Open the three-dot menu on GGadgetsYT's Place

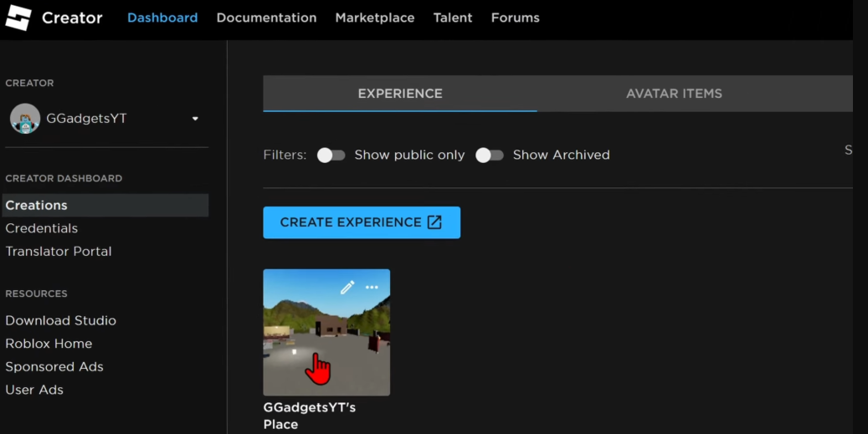[372, 288]
